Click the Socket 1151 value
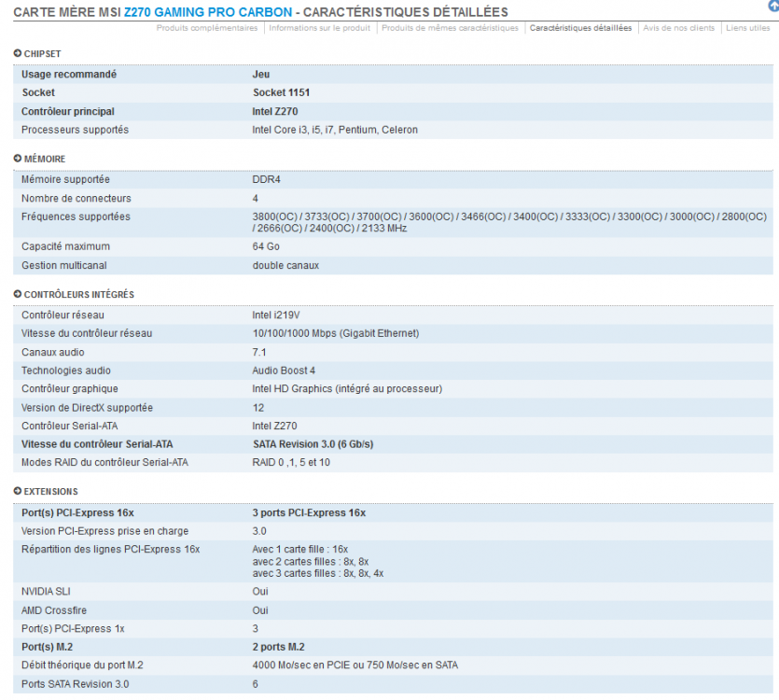779x700 pixels. [x=281, y=92]
